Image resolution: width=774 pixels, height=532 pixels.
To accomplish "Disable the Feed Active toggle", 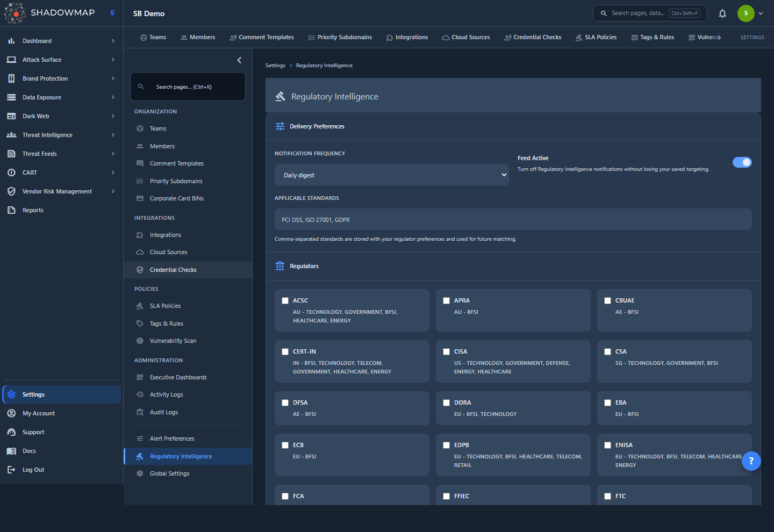I will tap(742, 162).
